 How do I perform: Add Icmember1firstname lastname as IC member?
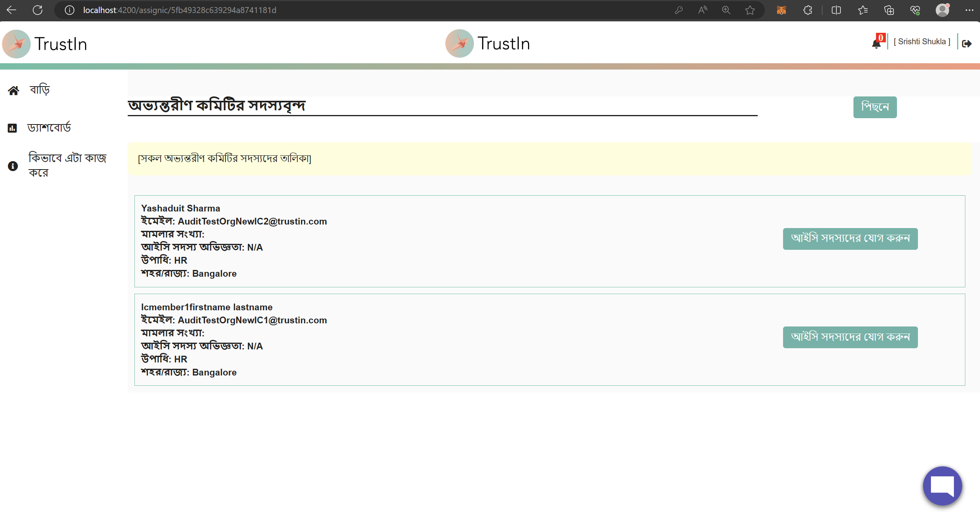850,337
